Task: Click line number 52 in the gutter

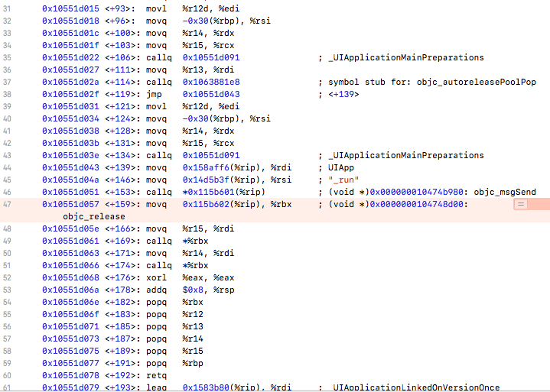Action: pos(7,278)
